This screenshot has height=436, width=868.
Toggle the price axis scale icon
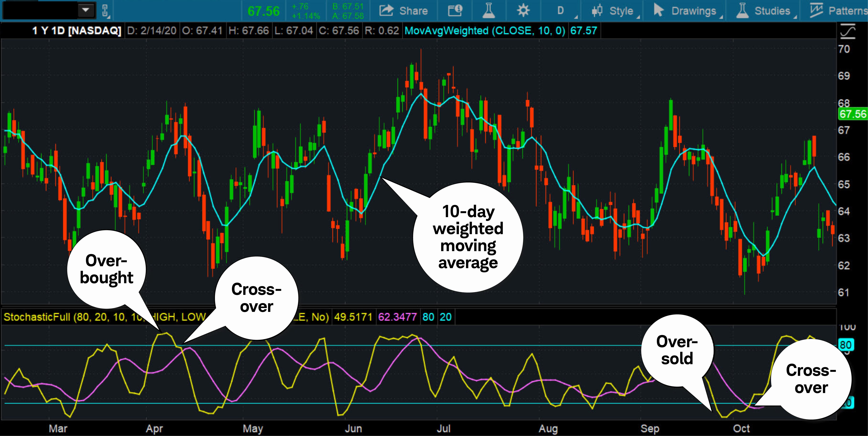click(848, 31)
